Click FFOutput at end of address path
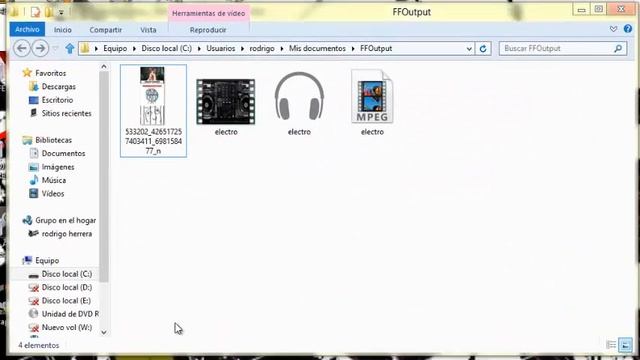640x360 pixels. click(x=376, y=48)
